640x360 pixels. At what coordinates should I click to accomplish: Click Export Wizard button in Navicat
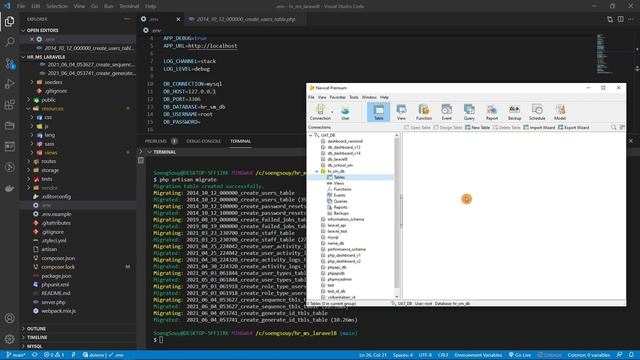coord(573,127)
